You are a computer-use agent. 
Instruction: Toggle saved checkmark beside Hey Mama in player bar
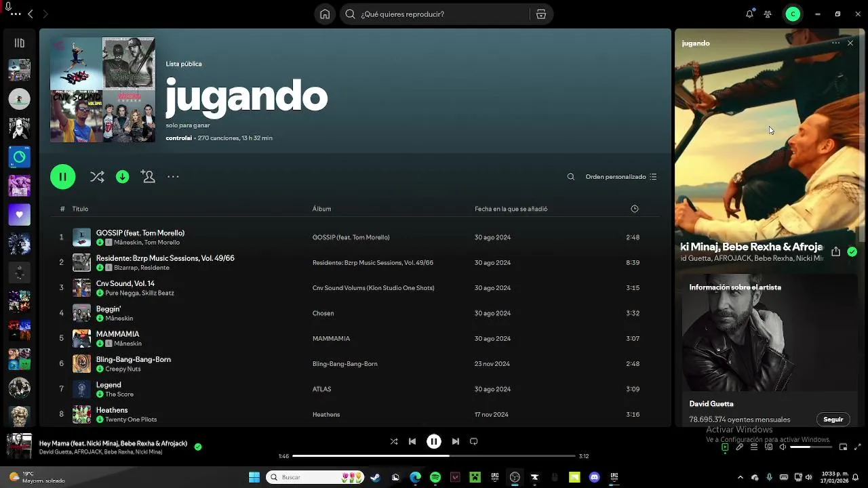coord(198,447)
